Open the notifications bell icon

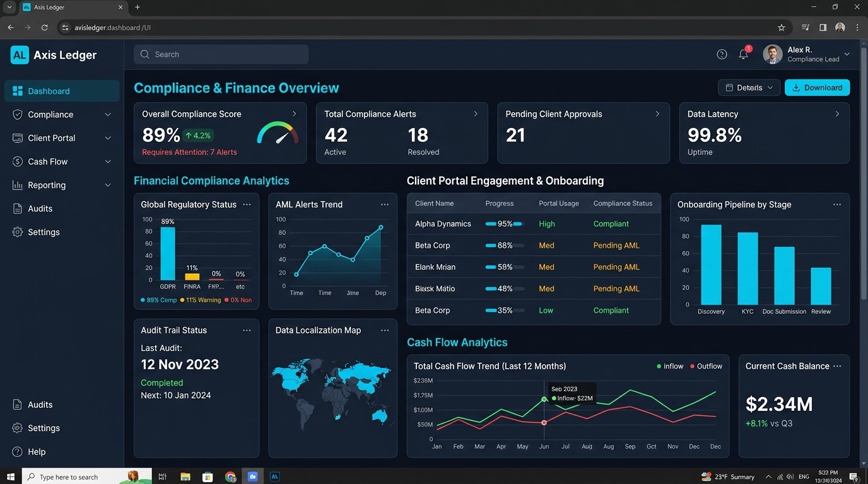744,54
